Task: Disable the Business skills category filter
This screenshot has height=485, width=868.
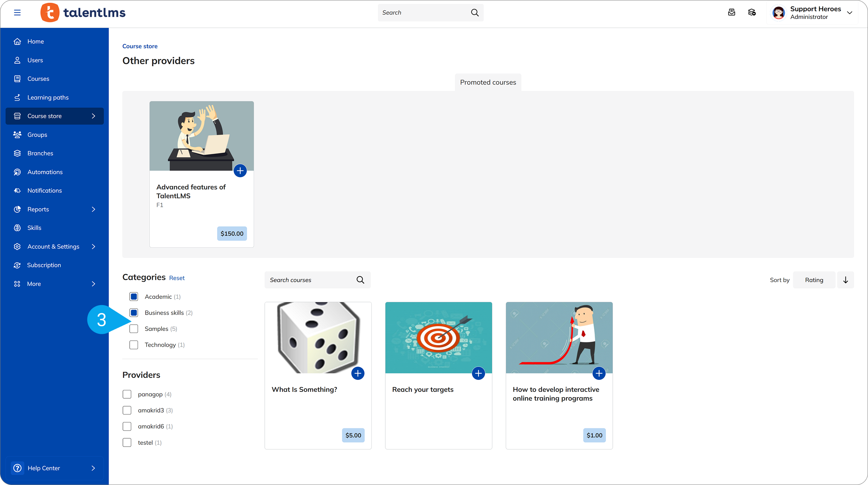Action: (x=133, y=313)
